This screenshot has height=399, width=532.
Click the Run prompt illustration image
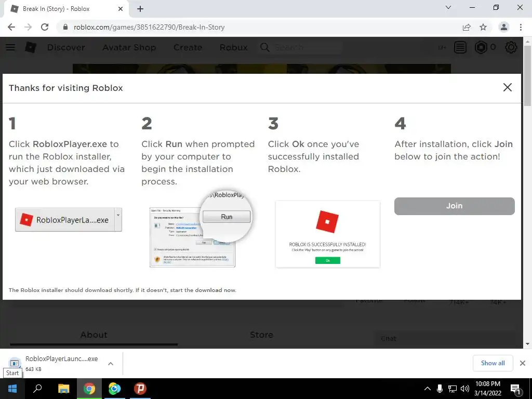tap(201, 229)
